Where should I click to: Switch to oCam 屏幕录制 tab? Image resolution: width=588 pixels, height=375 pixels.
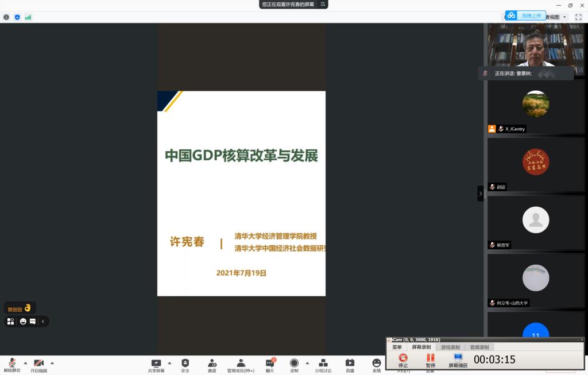pos(421,347)
